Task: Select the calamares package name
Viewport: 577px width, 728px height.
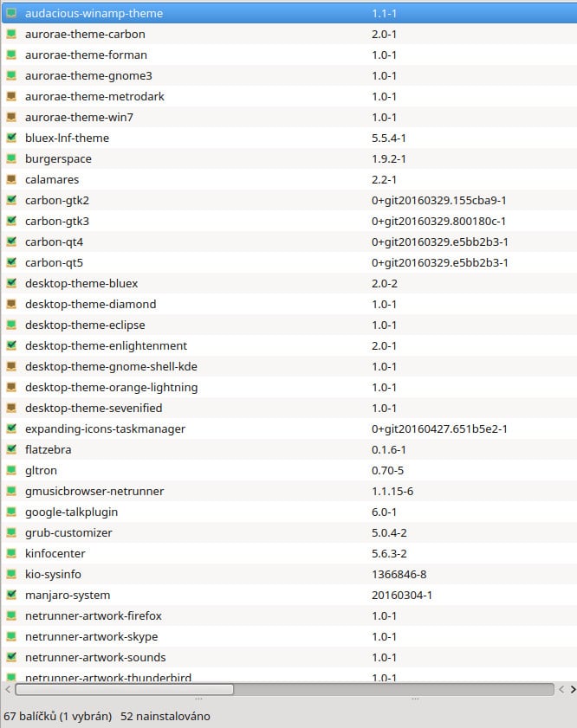Action: point(52,180)
